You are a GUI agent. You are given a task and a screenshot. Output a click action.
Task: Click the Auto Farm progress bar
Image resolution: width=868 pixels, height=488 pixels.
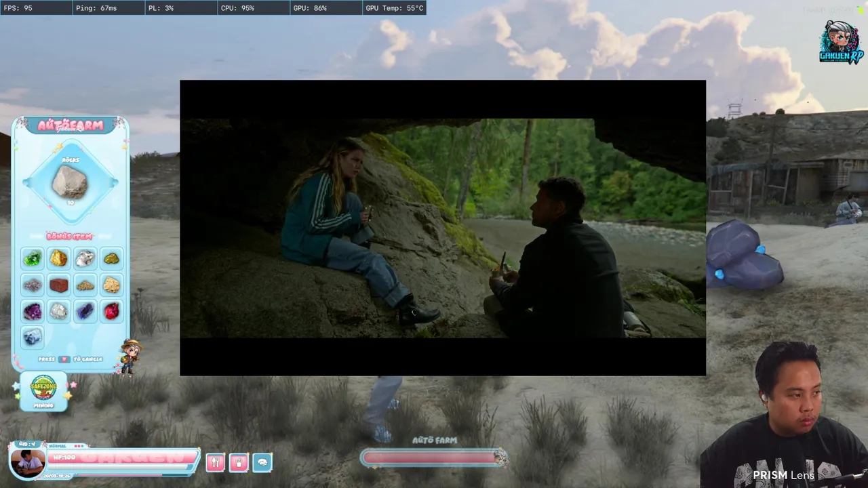(x=434, y=458)
